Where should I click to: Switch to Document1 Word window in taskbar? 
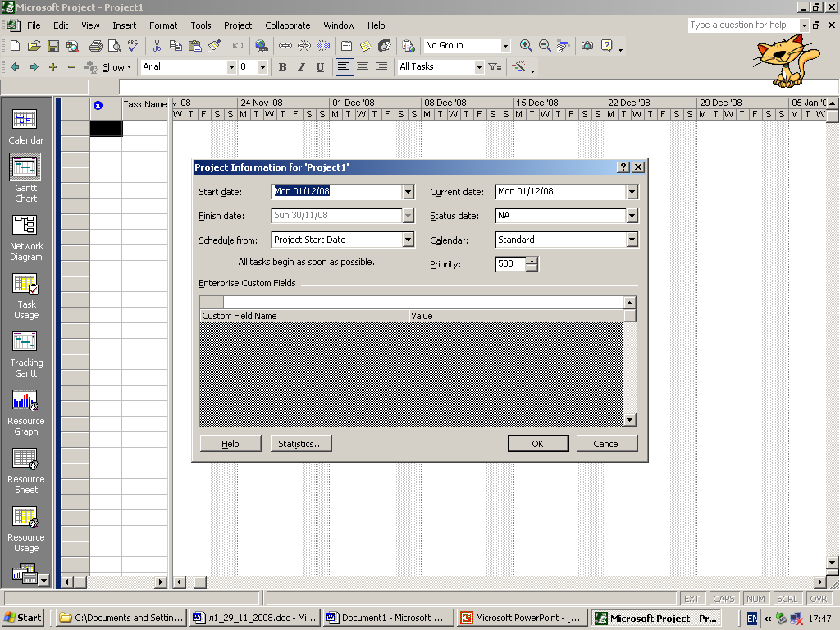pyautogui.click(x=388, y=618)
